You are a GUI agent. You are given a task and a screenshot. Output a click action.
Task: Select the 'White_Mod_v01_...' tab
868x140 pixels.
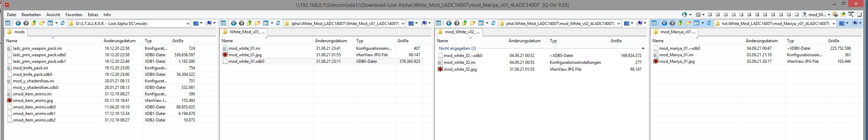243,32
